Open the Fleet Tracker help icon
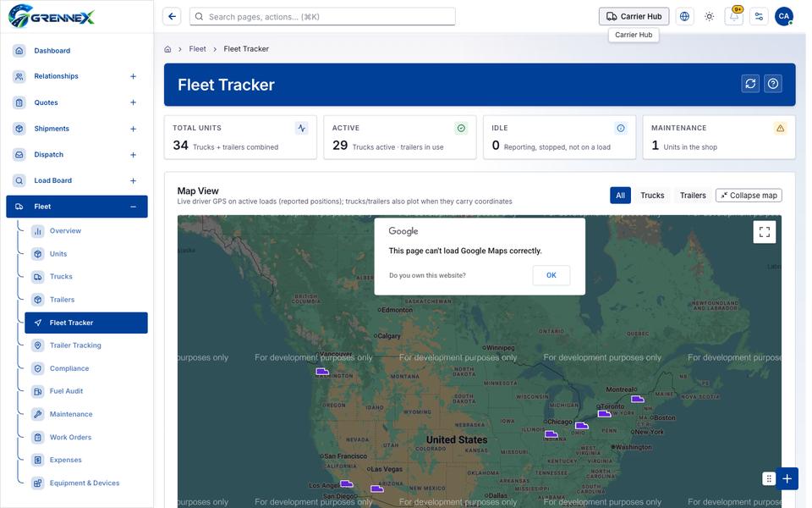Viewport: 812px width, 508px height. point(772,84)
